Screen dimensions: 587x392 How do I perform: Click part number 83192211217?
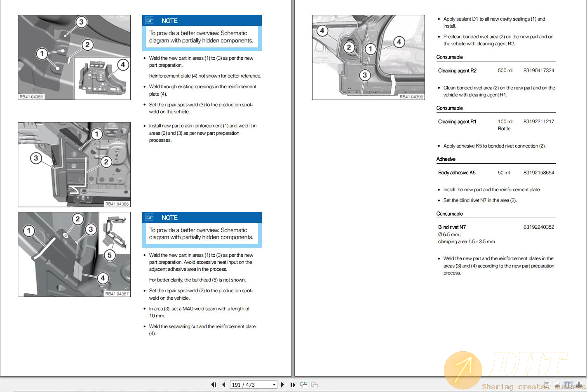(x=539, y=122)
